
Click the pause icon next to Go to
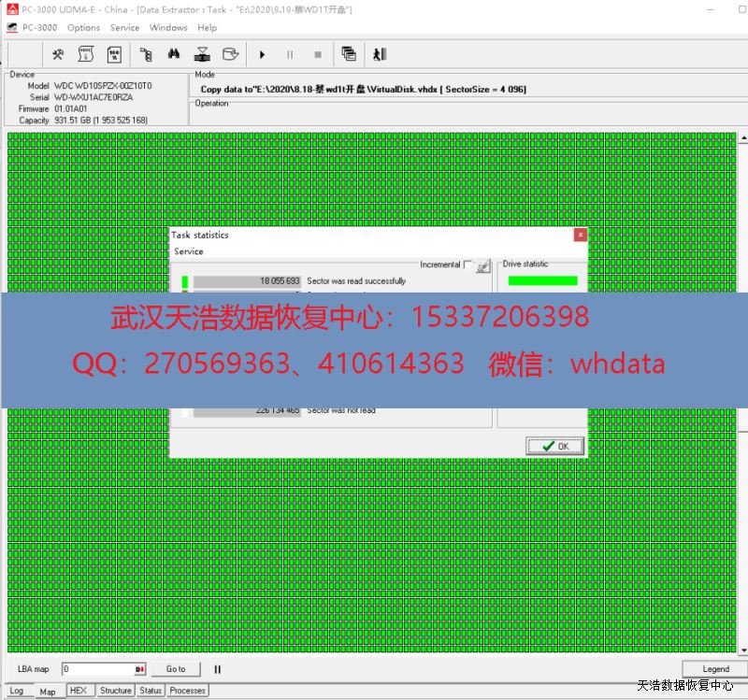coord(218,669)
